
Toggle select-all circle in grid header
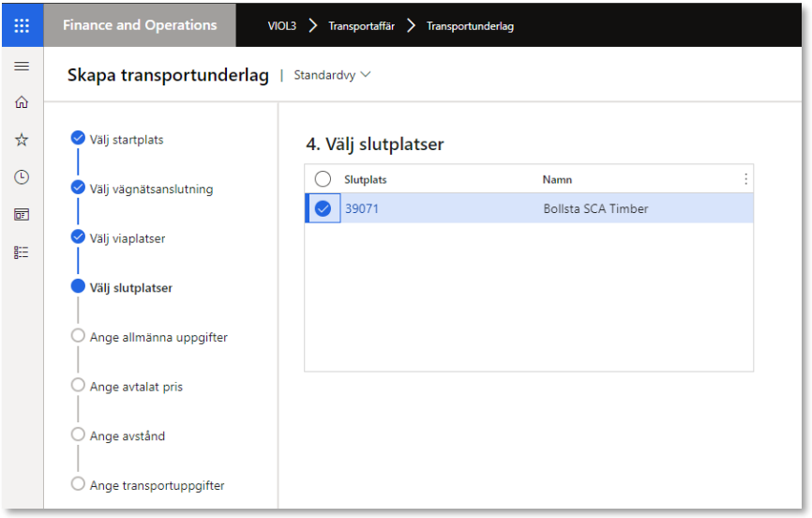point(323,179)
